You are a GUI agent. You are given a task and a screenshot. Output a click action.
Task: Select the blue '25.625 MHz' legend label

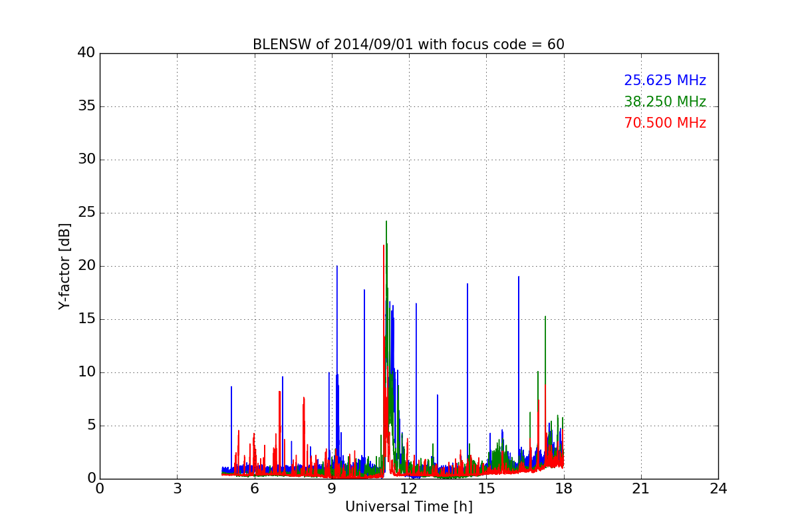click(665, 80)
